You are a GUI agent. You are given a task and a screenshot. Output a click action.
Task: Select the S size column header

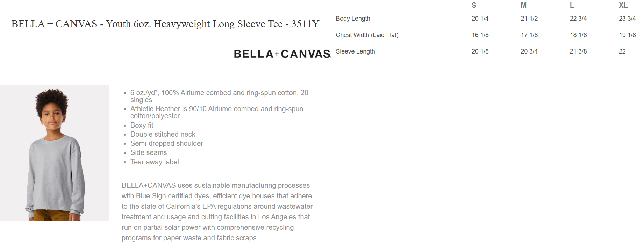click(474, 5)
